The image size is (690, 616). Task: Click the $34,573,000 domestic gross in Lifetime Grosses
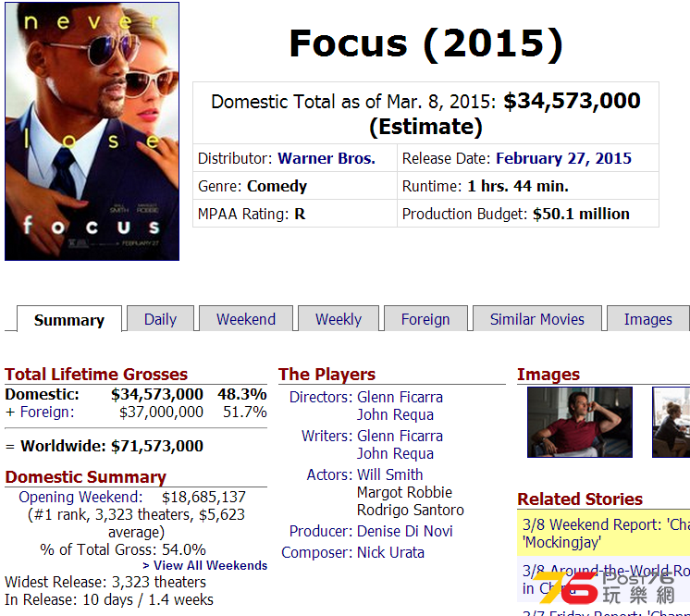pyautogui.click(x=157, y=394)
